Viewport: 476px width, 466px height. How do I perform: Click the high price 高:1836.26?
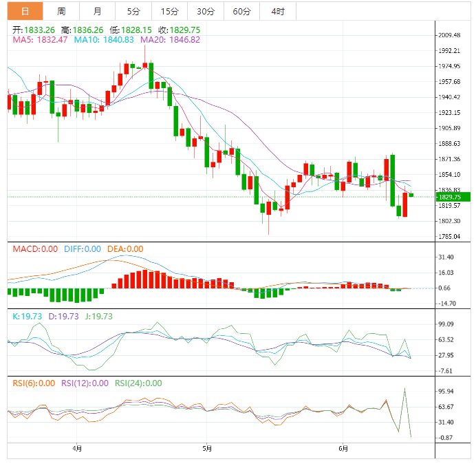[83, 30]
